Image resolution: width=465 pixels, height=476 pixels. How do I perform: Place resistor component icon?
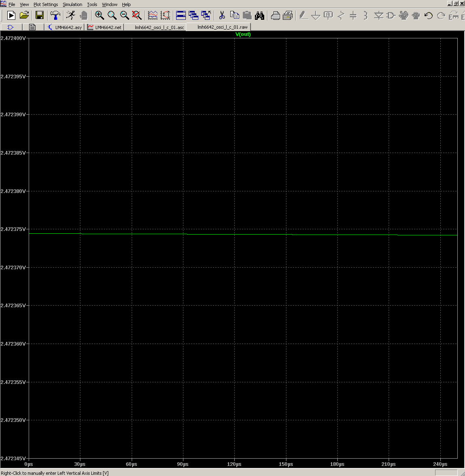coord(341,15)
